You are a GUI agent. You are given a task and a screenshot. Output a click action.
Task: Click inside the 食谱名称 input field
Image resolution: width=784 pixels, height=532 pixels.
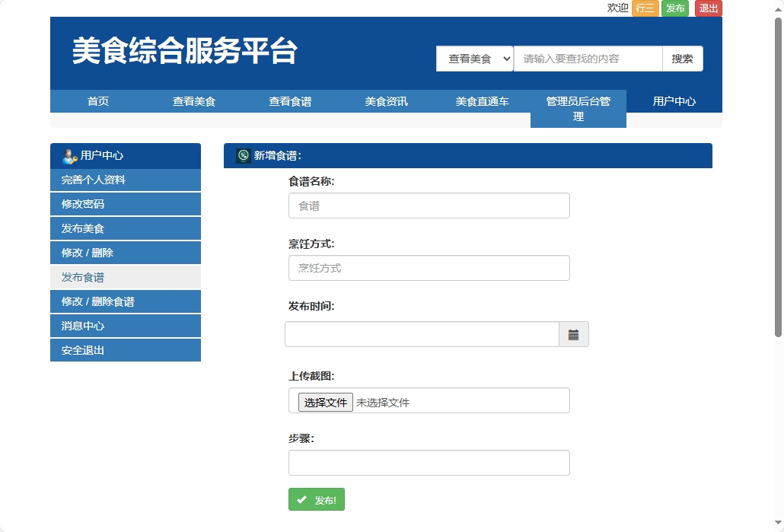429,205
